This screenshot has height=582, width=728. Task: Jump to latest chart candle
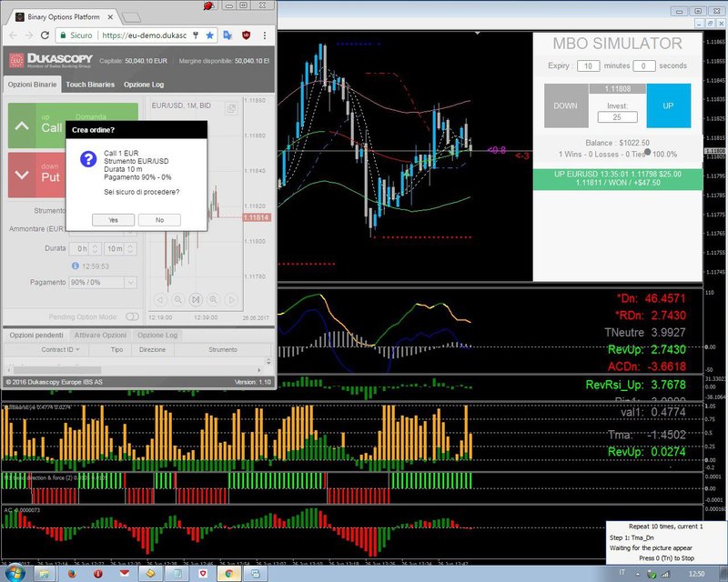[x=196, y=300]
